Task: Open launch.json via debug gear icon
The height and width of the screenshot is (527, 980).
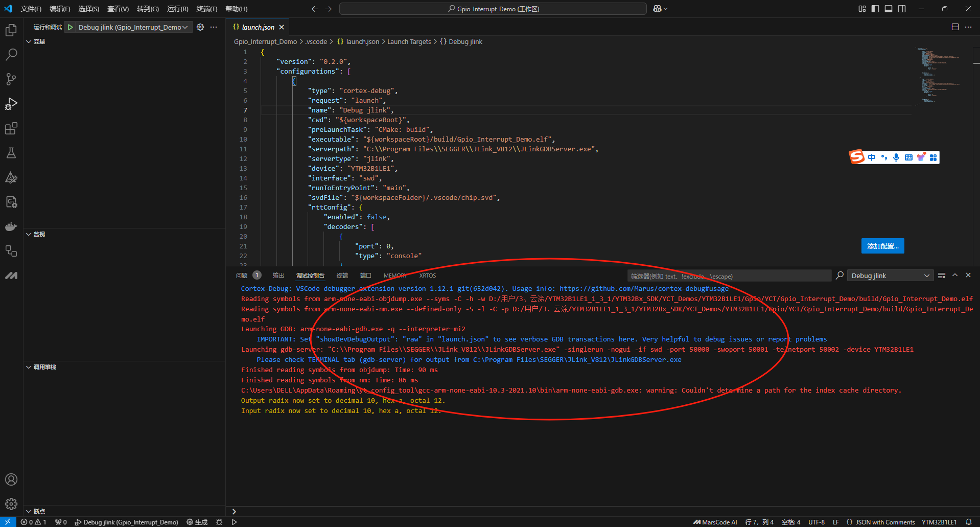Action: click(200, 27)
